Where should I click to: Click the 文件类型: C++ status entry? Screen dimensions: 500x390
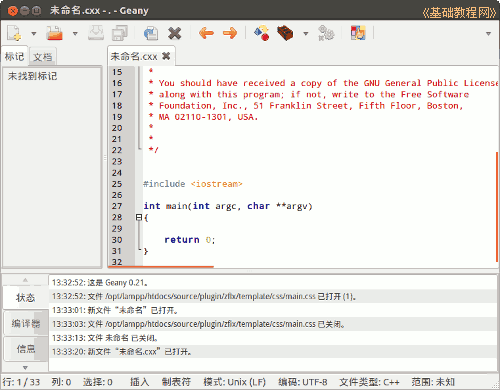369,382
